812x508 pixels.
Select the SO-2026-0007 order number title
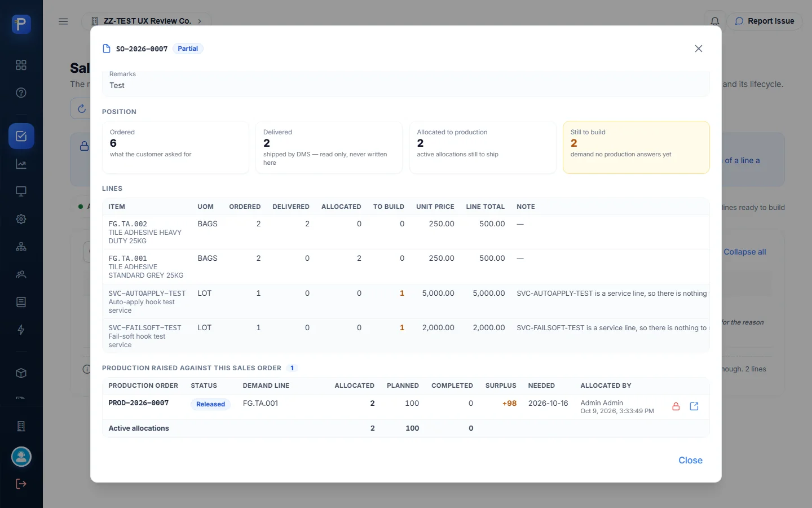[142, 49]
